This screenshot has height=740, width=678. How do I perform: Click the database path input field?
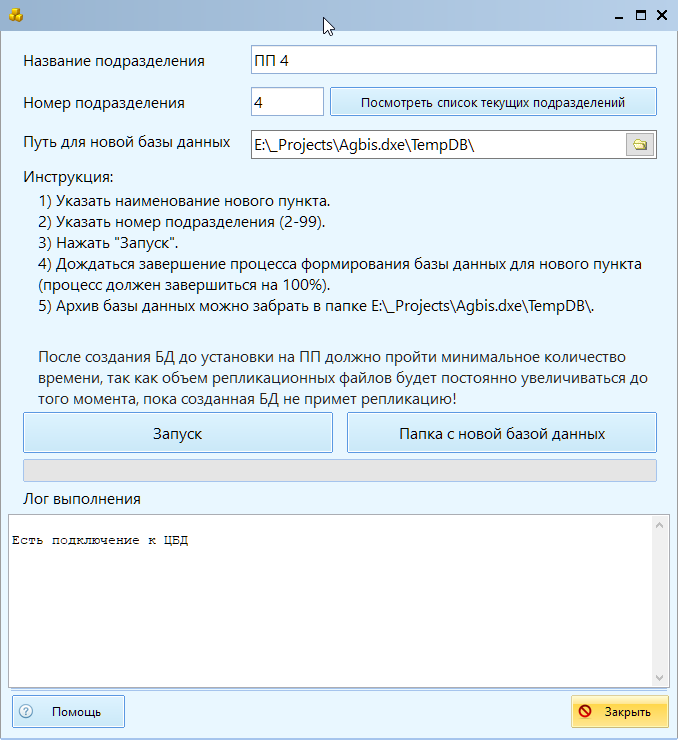[438, 144]
